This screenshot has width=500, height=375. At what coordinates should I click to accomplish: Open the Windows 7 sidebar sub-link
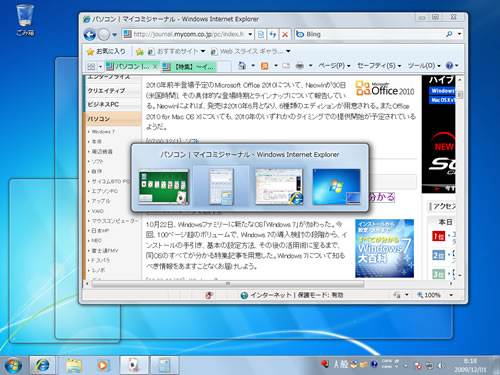(103, 132)
